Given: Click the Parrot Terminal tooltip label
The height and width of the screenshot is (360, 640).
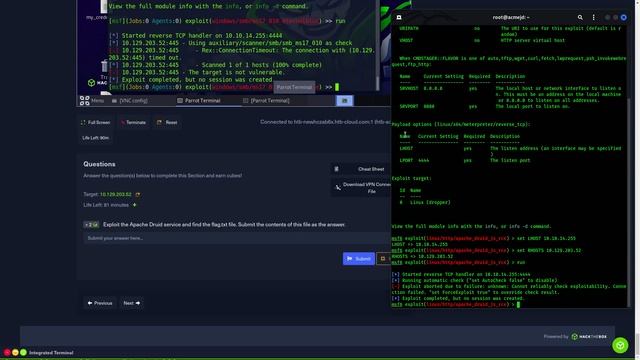Looking at the screenshot, I should pyautogui.click(x=294, y=87).
